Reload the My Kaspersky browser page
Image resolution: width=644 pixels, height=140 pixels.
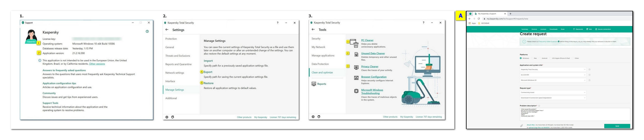479,19
